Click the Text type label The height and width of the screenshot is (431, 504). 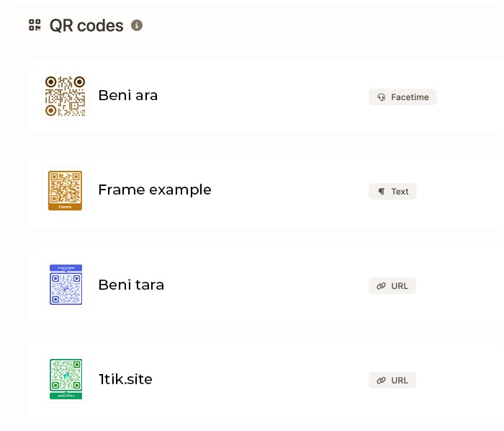tap(400, 192)
